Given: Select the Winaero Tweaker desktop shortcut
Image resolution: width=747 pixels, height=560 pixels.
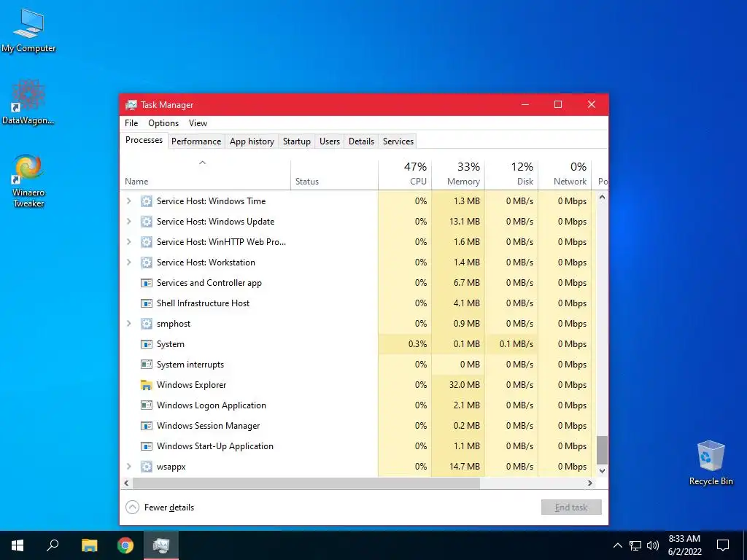Looking at the screenshot, I should 28,181.
